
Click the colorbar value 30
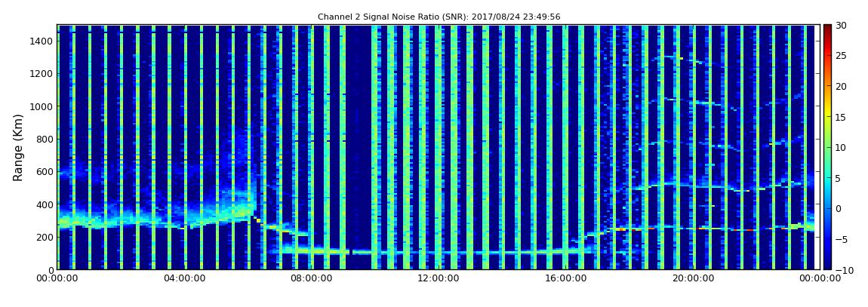point(842,26)
